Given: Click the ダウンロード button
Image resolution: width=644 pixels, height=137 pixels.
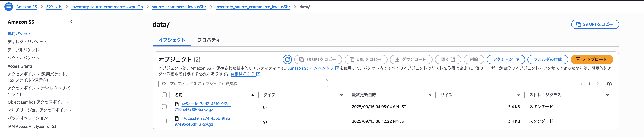Looking at the screenshot, I should point(411,59).
